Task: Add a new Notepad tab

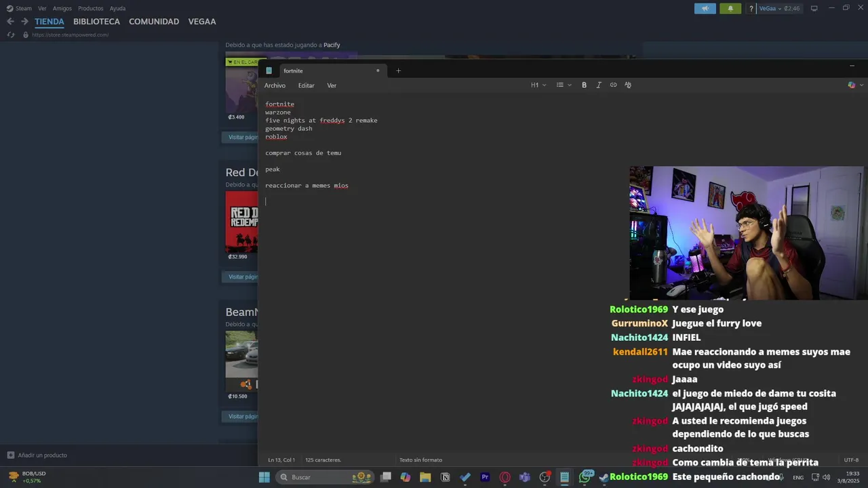Action: 398,70
